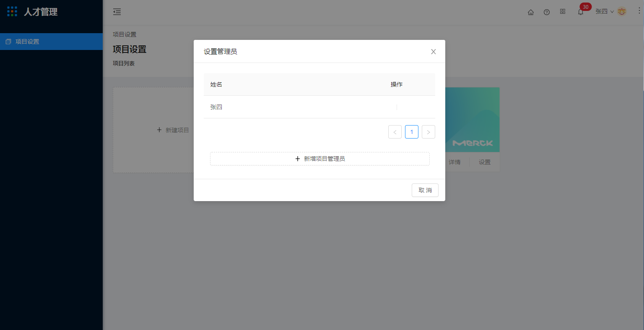The height and width of the screenshot is (330, 644).
Task: Collapse the sidebar with menu fold icon
Action: (117, 12)
